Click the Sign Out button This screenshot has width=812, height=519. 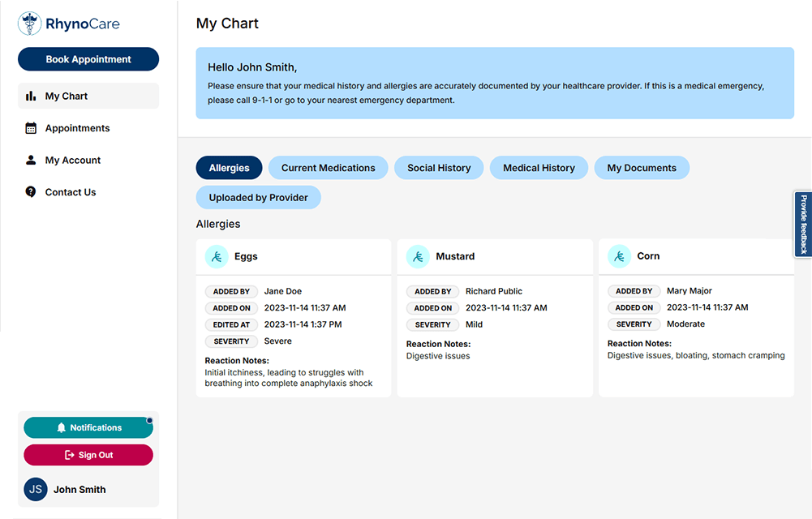[88, 455]
